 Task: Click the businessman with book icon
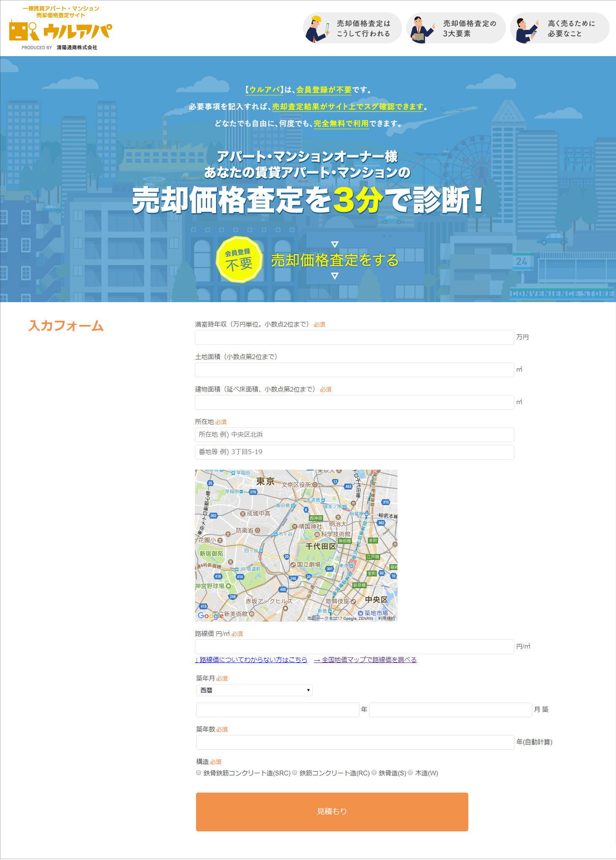pos(422,29)
